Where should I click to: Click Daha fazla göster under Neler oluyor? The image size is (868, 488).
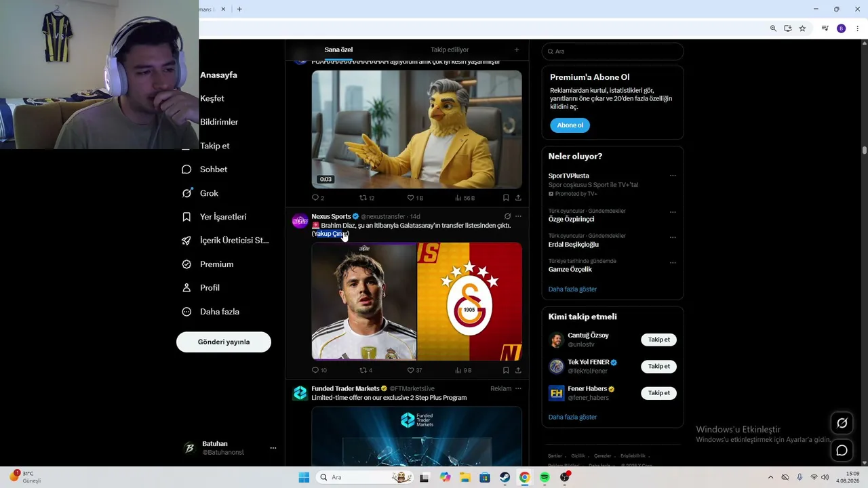click(x=572, y=289)
